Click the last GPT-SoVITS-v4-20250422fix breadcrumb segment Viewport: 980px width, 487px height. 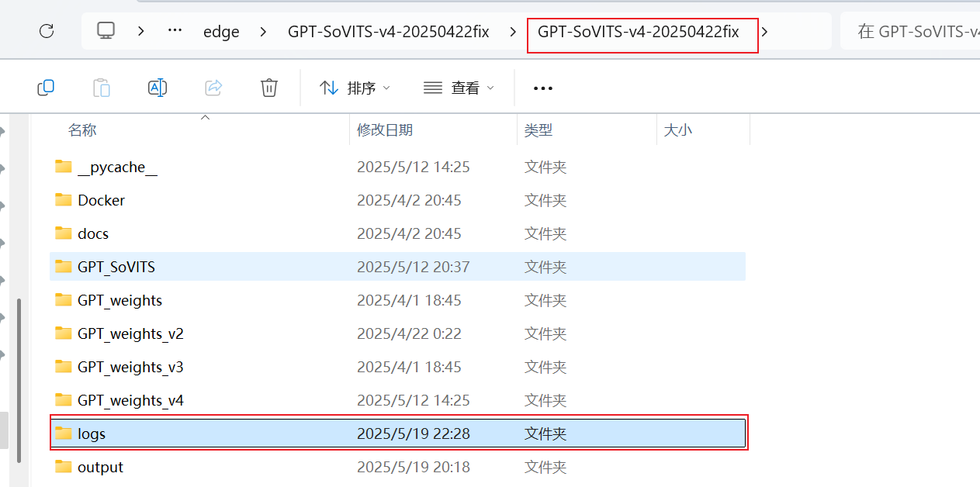pos(639,32)
